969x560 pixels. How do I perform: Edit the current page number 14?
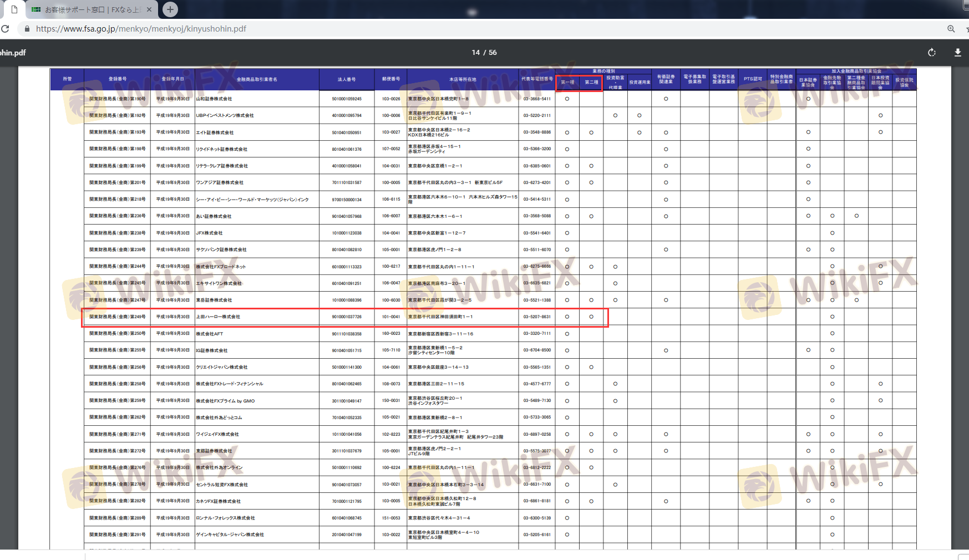coord(475,53)
